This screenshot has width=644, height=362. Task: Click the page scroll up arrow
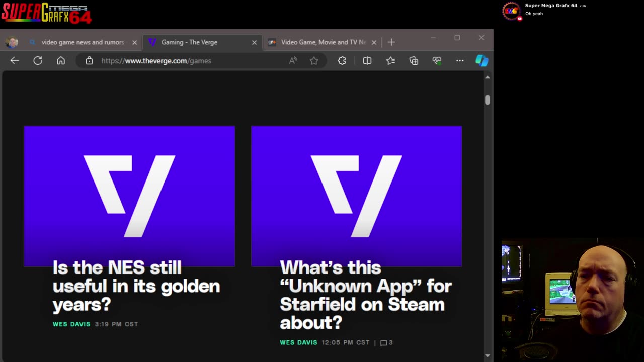coord(487,77)
